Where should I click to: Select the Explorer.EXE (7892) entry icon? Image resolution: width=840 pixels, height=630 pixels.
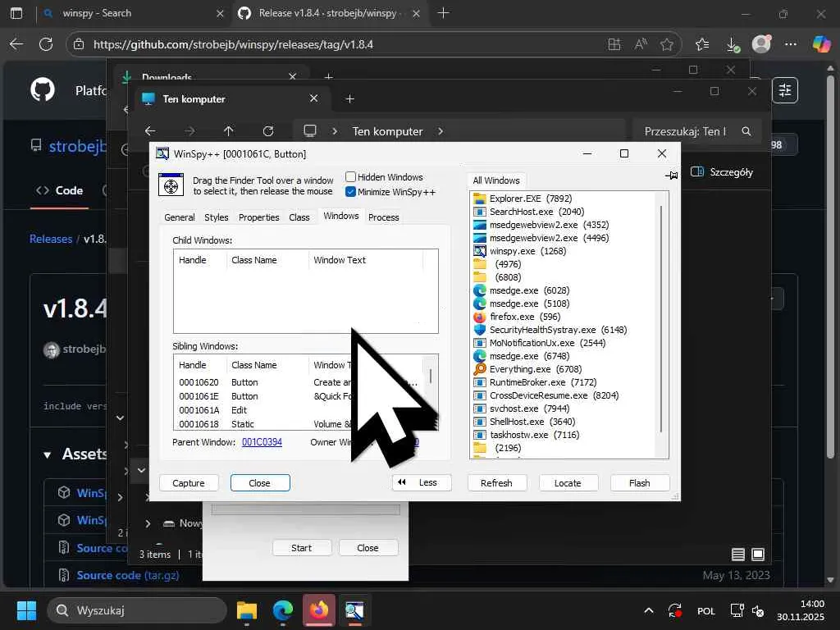[x=479, y=199]
